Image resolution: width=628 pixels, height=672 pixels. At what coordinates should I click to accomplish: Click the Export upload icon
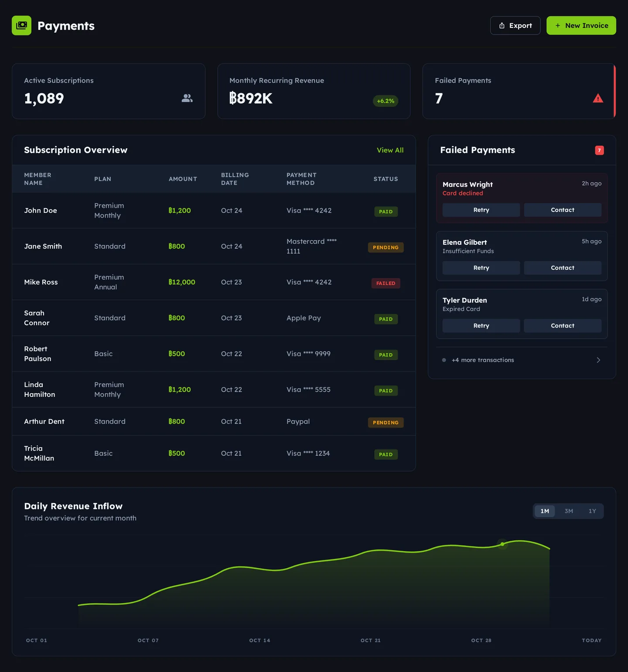502,25
